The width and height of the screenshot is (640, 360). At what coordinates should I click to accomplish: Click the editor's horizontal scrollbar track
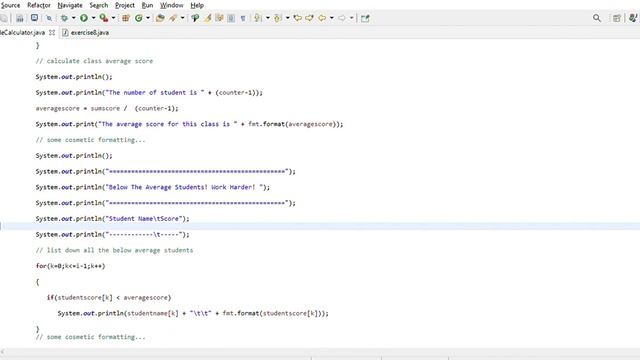point(320,351)
